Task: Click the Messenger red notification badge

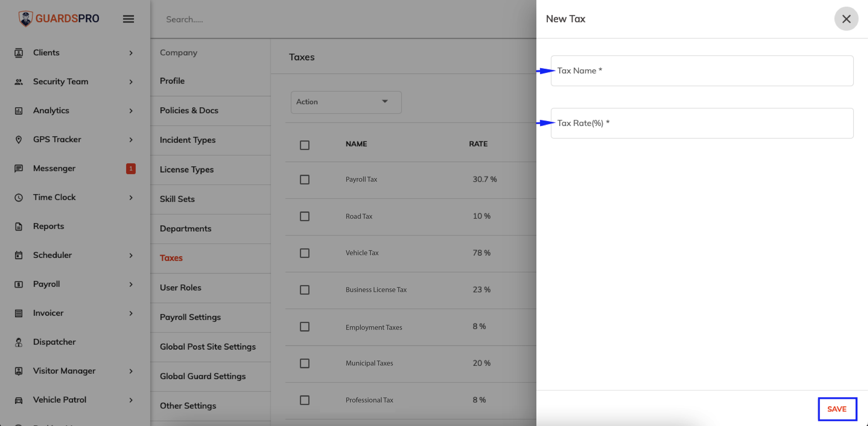Action: (x=131, y=169)
